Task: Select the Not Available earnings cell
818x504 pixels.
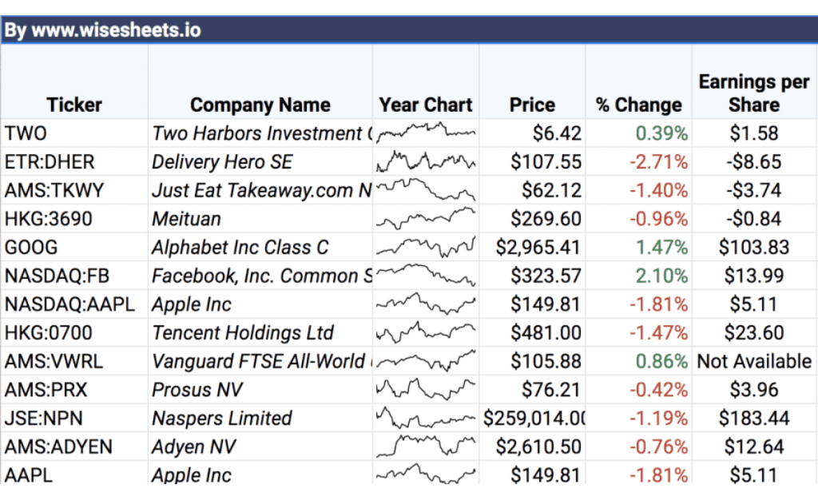Action: click(x=754, y=361)
